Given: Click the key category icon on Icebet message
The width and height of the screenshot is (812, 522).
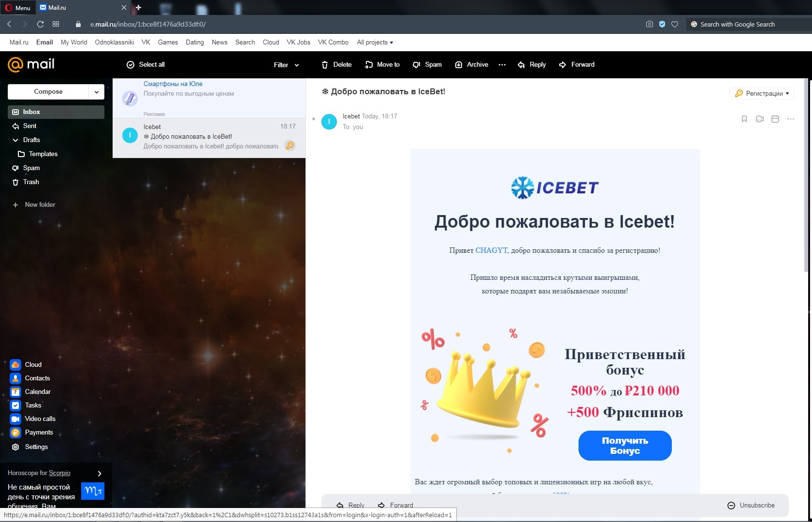Looking at the screenshot, I should 290,145.
